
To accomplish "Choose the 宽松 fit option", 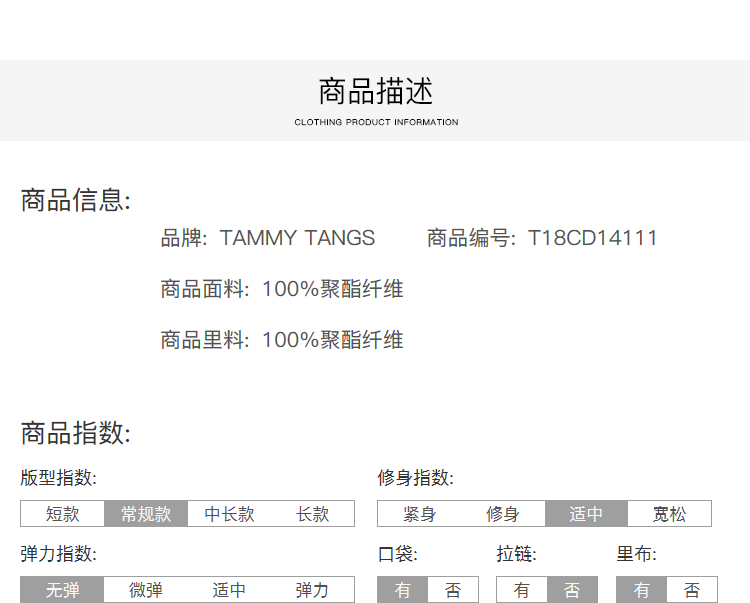I will (x=669, y=514).
